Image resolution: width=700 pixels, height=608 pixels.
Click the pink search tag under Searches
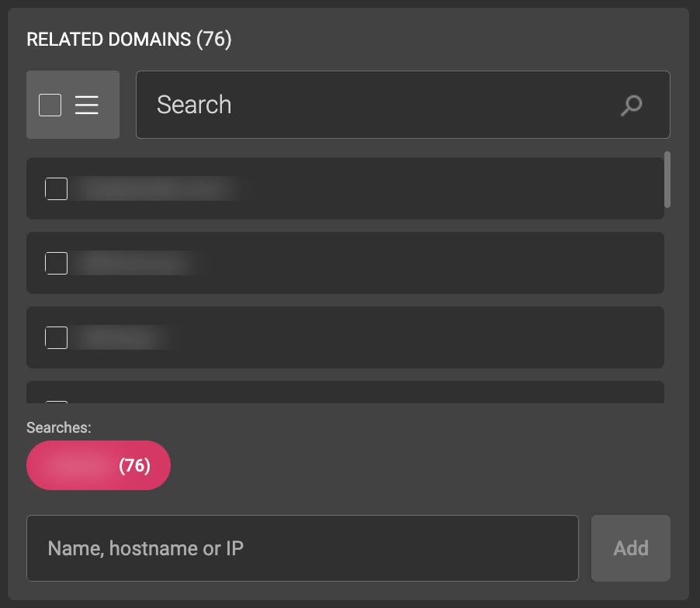[x=78, y=465]
